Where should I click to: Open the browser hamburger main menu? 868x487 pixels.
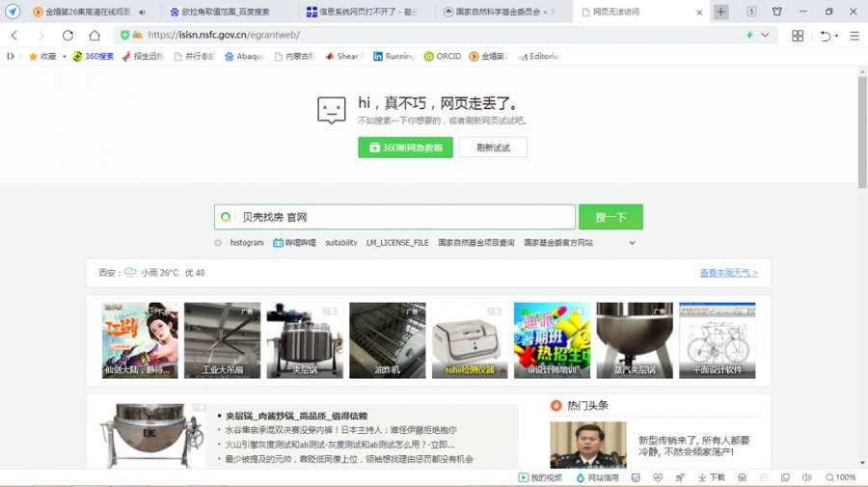click(x=854, y=35)
